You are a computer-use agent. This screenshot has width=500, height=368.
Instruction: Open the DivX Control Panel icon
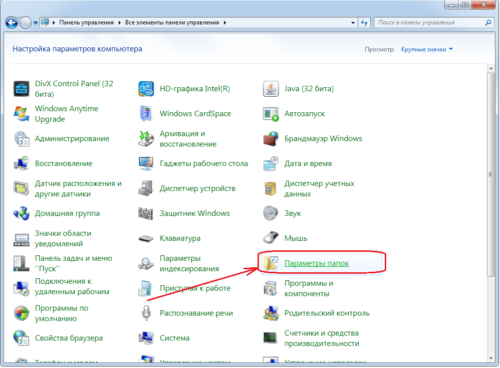[x=21, y=89]
